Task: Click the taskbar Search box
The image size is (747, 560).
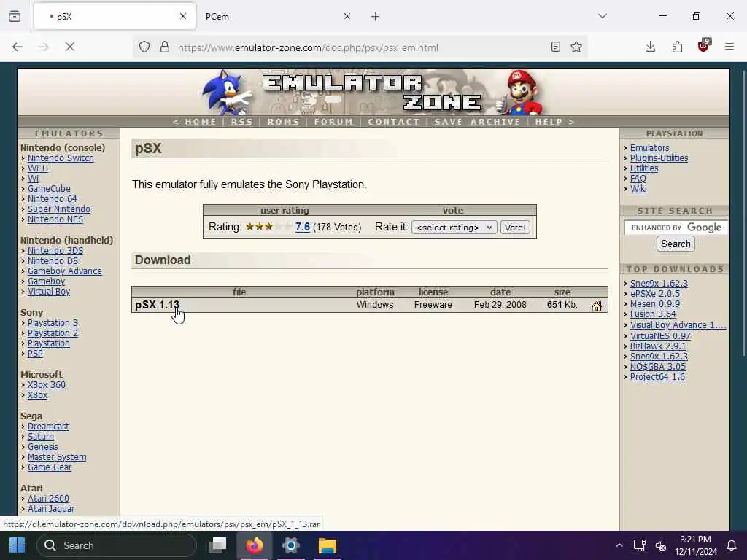Action: coord(117,545)
